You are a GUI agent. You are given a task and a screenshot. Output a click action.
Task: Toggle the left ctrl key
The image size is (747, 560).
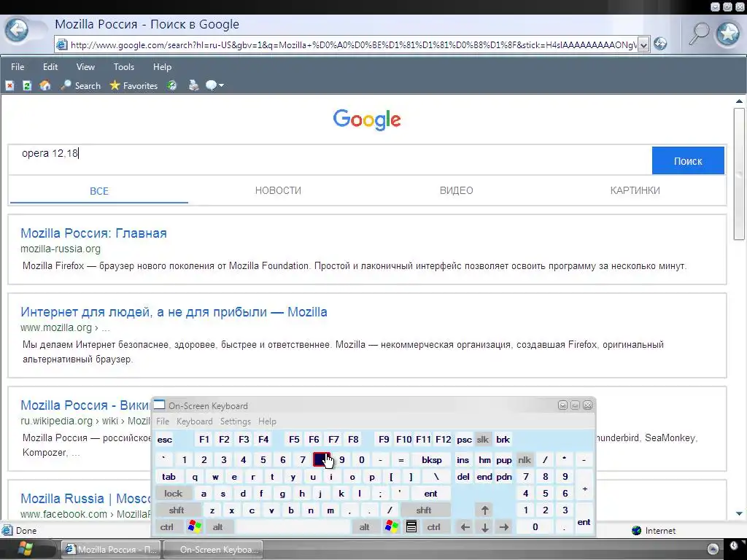pos(167,527)
